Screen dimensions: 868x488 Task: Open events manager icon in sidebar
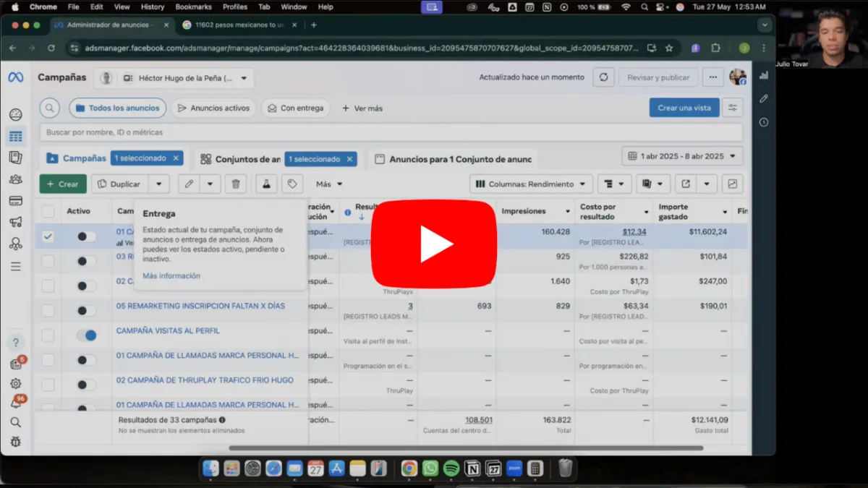[x=15, y=244]
